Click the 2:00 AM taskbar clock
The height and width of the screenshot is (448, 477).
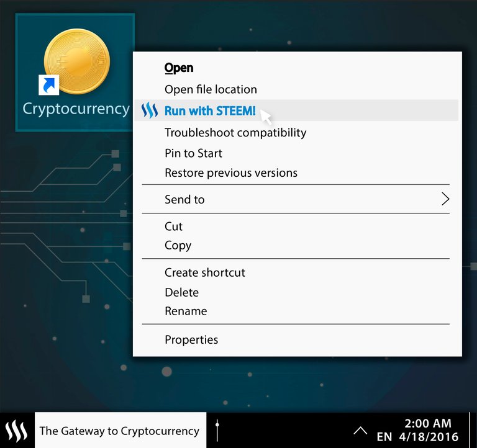click(428, 423)
